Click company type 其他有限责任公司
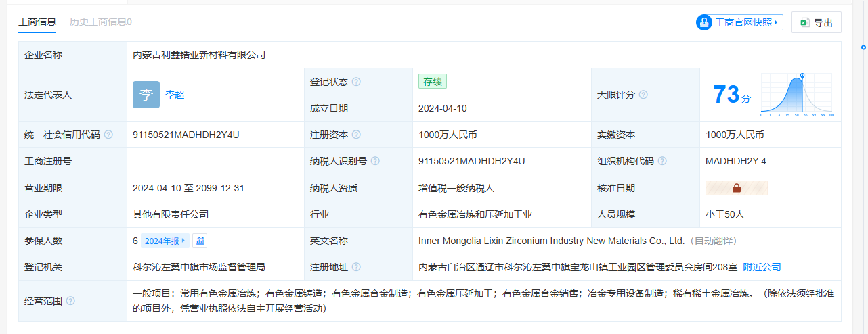The image size is (868, 334). pyautogui.click(x=171, y=214)
